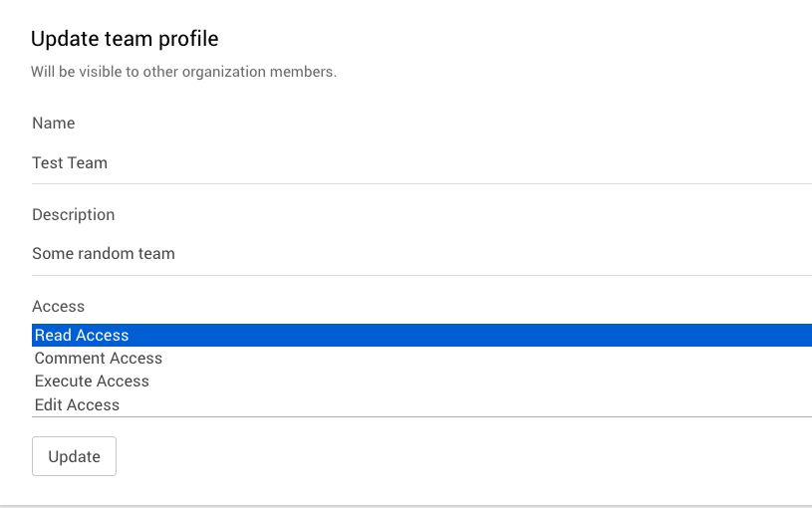The width and height of the screenshot is (812, 508).
Task: Choose Comment Access option
Action: coord(98,359)
